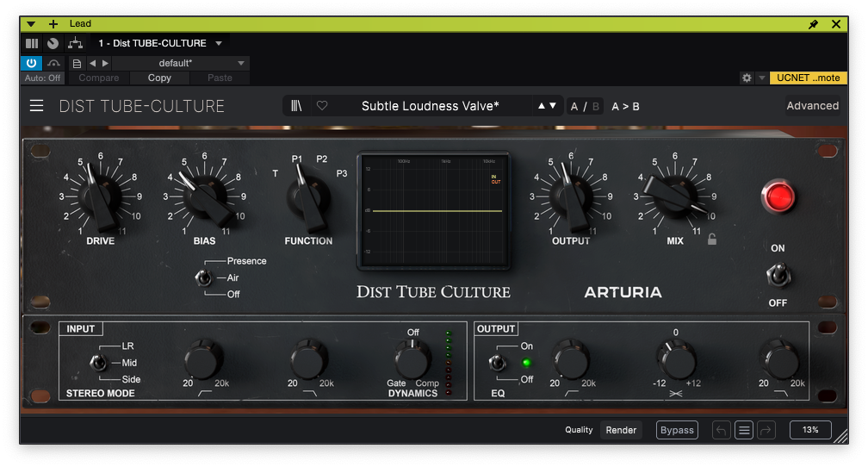Click the undo arrow icon
The width and height of the screenshot is (868, 467).
[x=722, y=430]
